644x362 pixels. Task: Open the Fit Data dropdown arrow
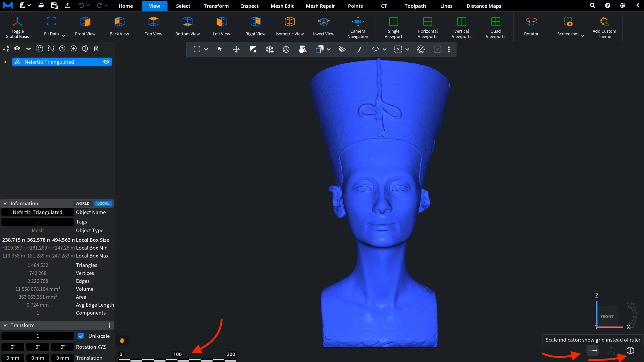[x=64, y=35]
